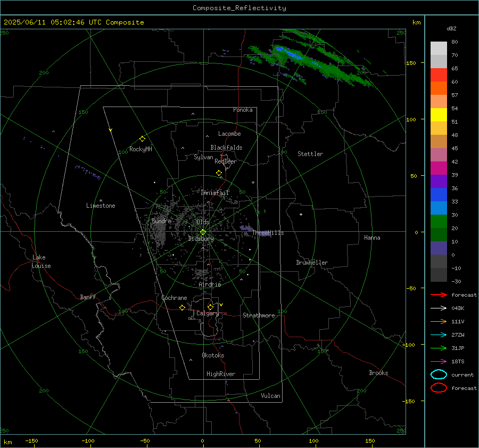Select the magenta 39 dBZ color swatch
The image size is (479, 448).
click(439, 168)
